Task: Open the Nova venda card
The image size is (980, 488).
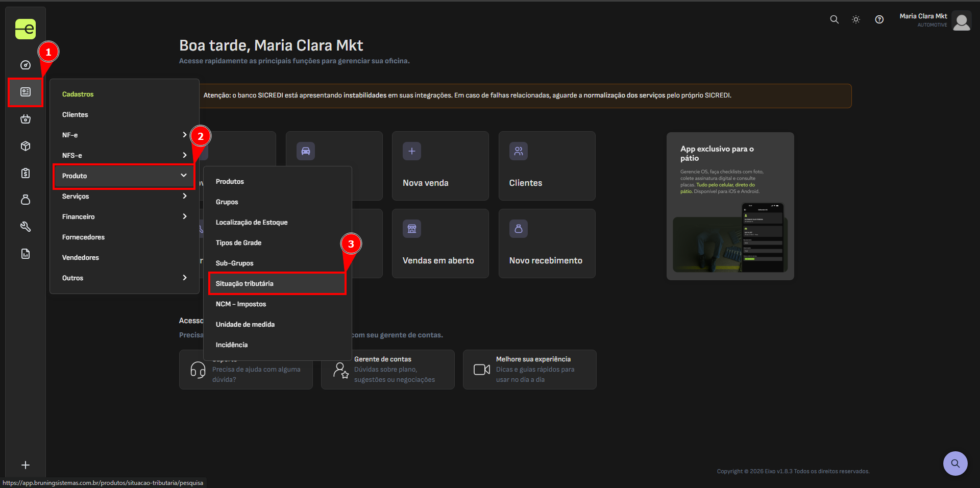Action: [440, 166]
